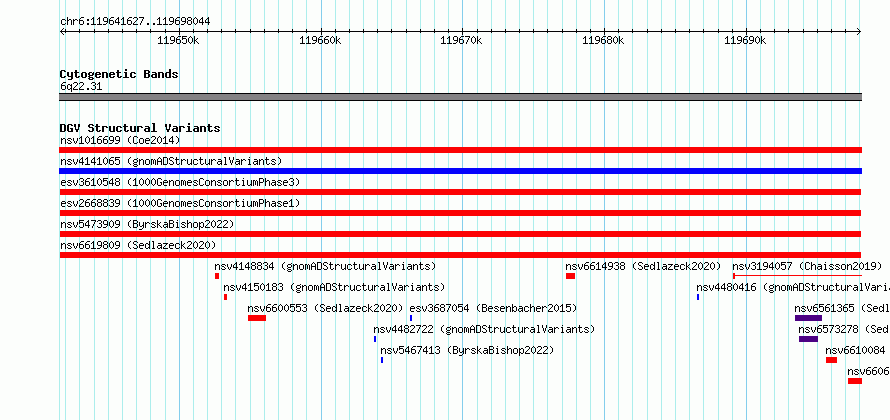Screen dimensions: 890x420
Task: Click the nsv5467413 (ByrskaBishop2022) label
Action: click(x=467, y=350)
